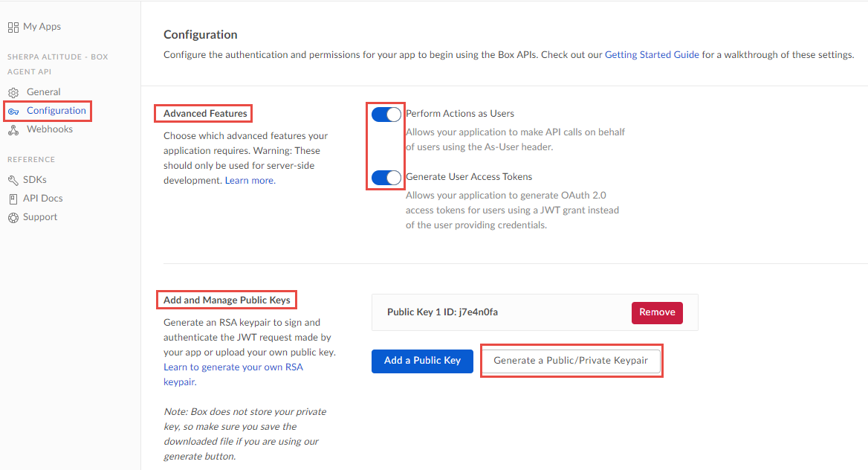Remove Public Key 1
868x470 pixels.
pyautogui.click(x=657, y=312)
